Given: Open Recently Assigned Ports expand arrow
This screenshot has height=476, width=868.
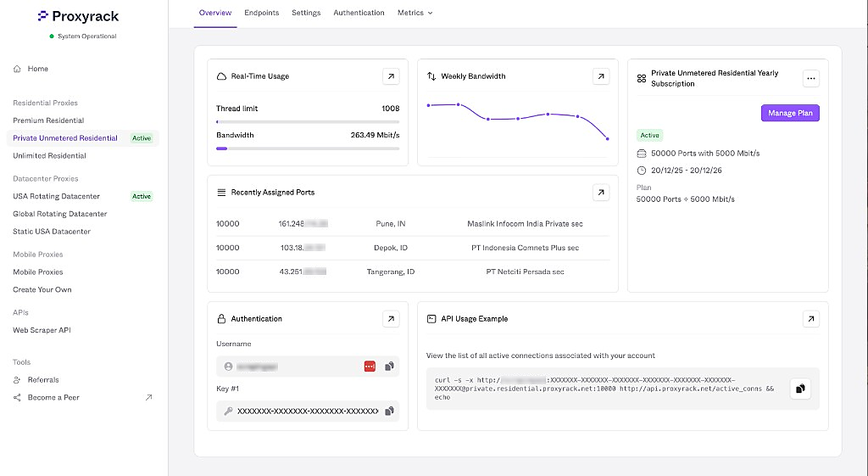Looking at the screenshot, I should [601, 193].
